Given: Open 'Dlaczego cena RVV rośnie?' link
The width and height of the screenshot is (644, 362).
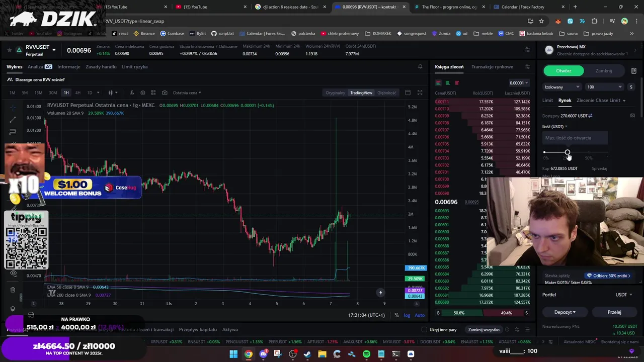Looking at the screenshot, I should pos(40,79).
